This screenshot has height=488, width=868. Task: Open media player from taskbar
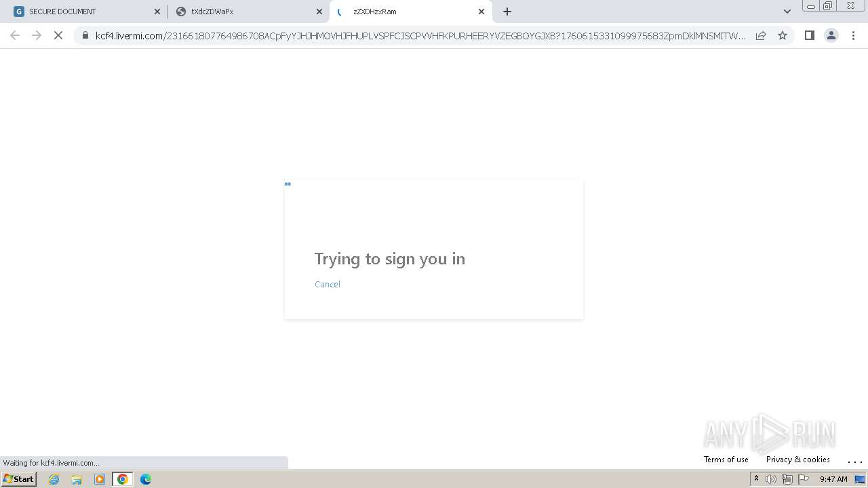pyautogui.click(x=100, y=479)
